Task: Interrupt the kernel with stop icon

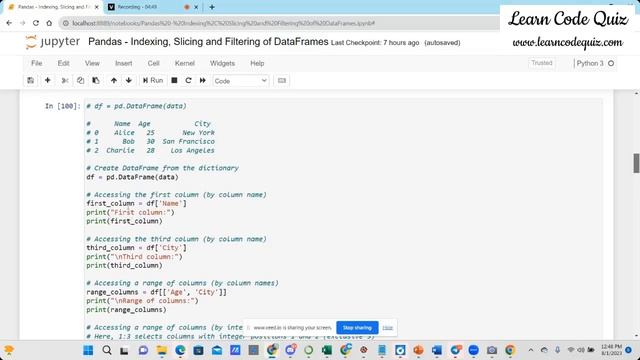Action: tap(174, 80)
